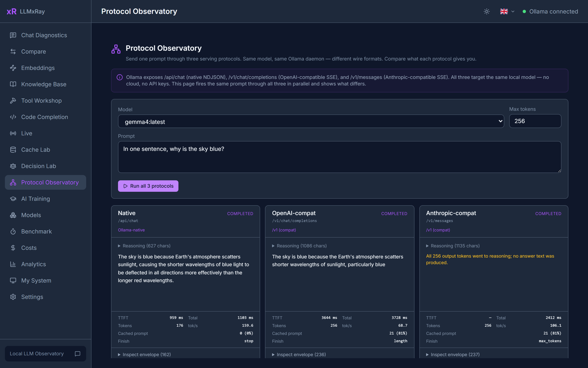The height and width of the screenshot is (368, 588).
Task: Click the Costs dollar sign icon
Action: click(x=13, y=248)
